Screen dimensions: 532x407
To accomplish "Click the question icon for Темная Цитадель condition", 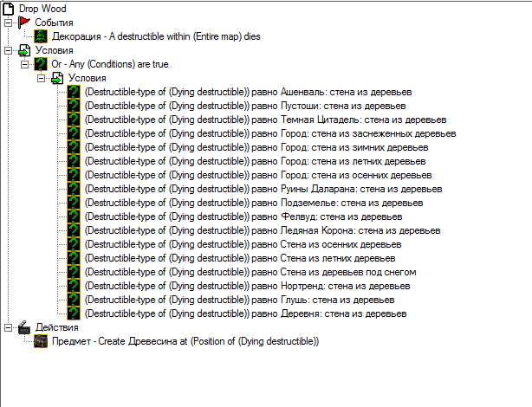I will click(x=74, y=120).
